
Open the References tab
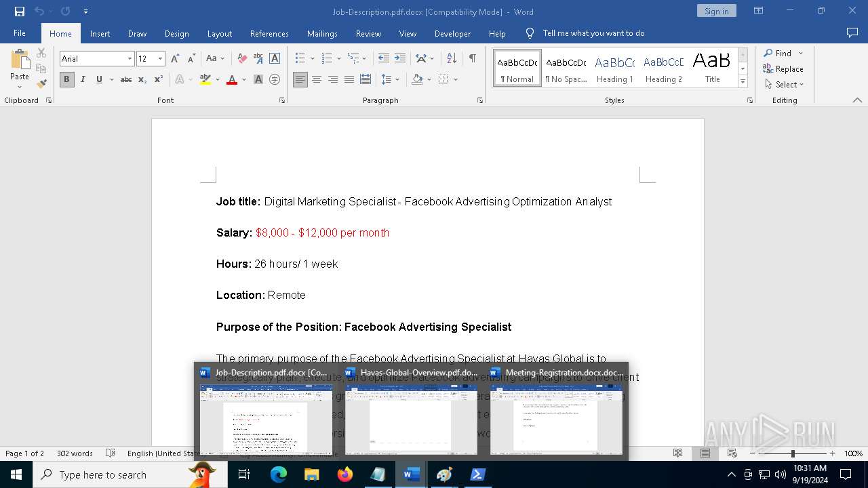click(269, 33)
